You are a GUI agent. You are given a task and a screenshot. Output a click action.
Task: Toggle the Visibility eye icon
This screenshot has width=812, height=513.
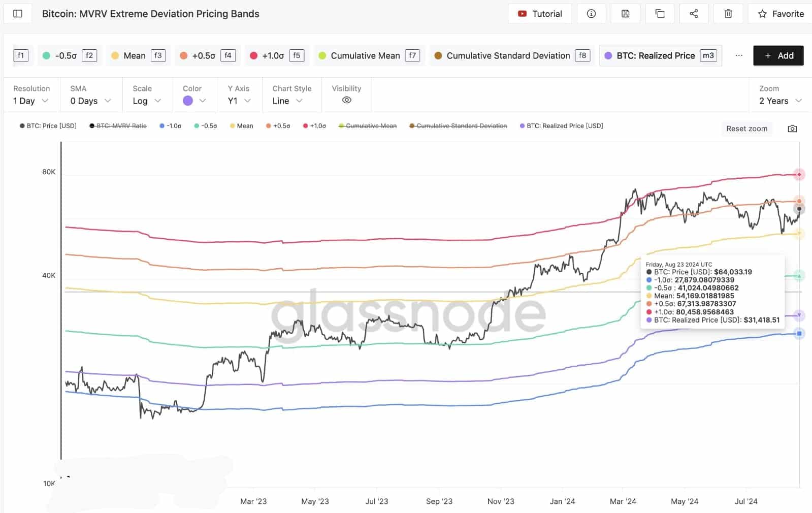pyautogui.click(x=346, y=100)
